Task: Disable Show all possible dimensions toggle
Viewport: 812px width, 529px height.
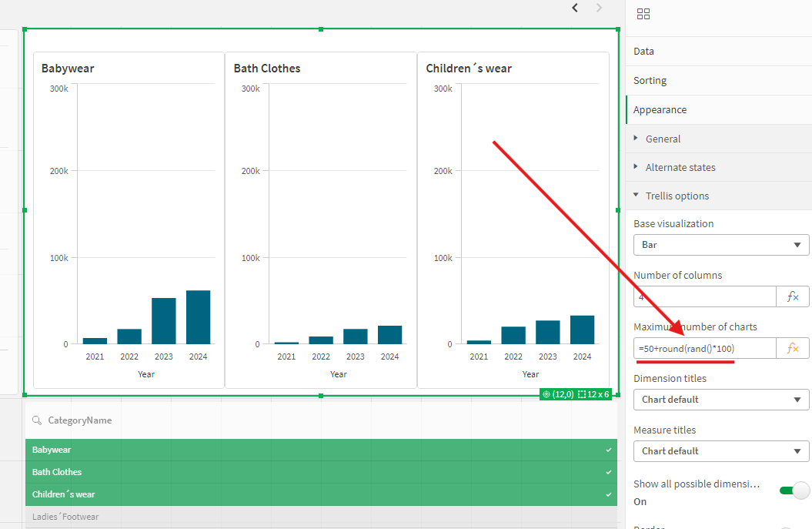Action: click(x=794, y=490)
